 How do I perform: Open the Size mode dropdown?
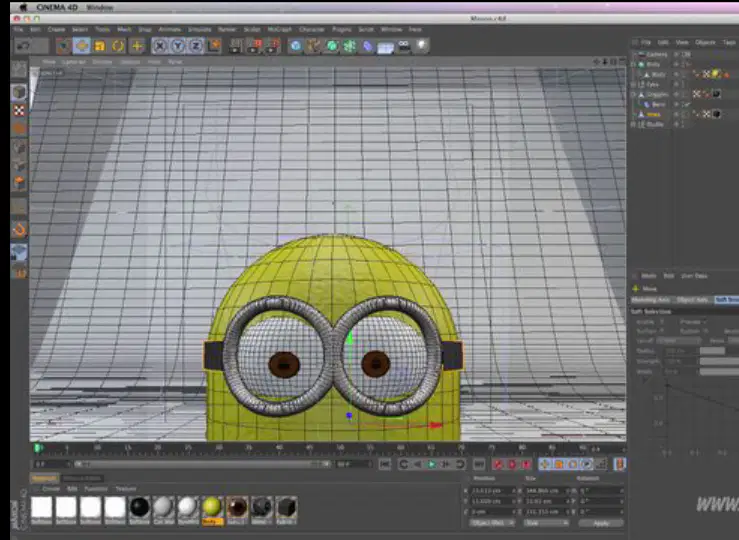pos(546,523)
